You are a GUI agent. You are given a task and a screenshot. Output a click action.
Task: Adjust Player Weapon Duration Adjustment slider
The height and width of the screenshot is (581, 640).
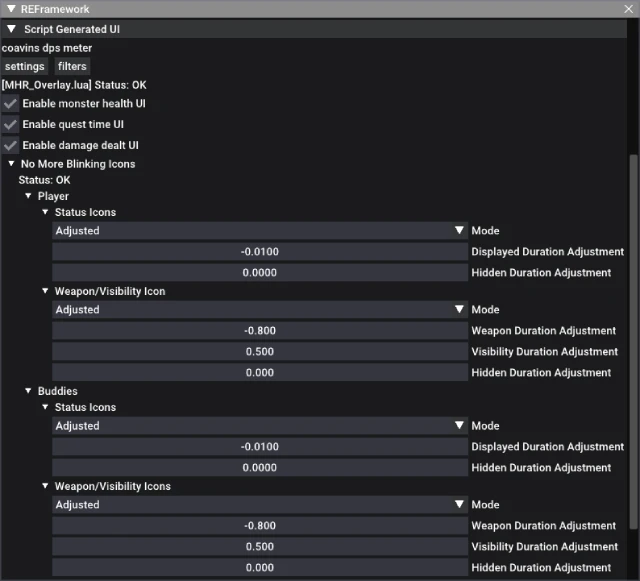pos(260,330)
